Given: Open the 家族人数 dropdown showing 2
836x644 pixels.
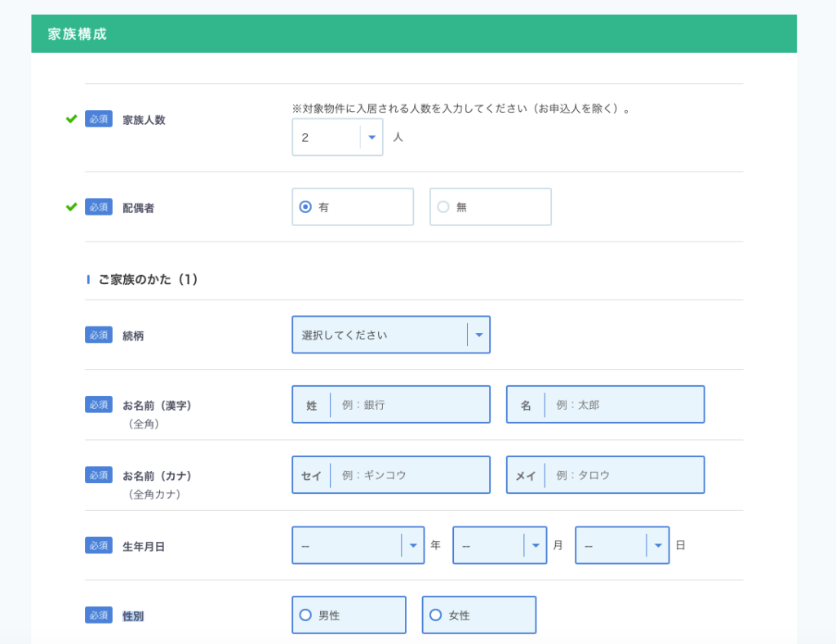Looking at the screenshot, I should point(337,138).
